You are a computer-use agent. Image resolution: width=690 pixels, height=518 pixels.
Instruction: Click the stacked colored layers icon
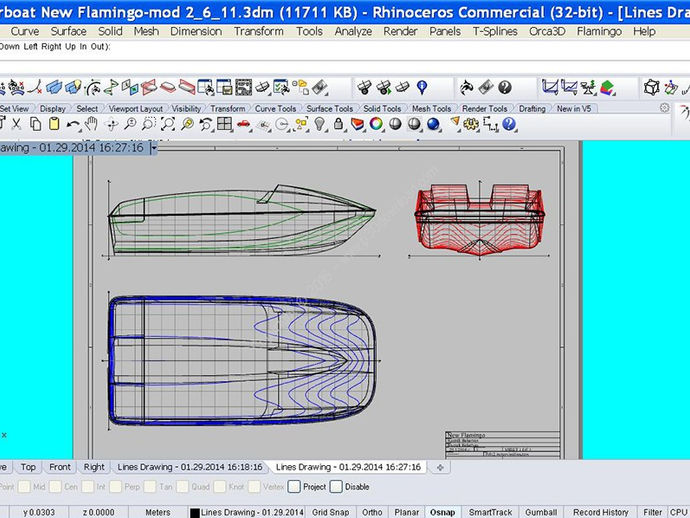[607, 87]
